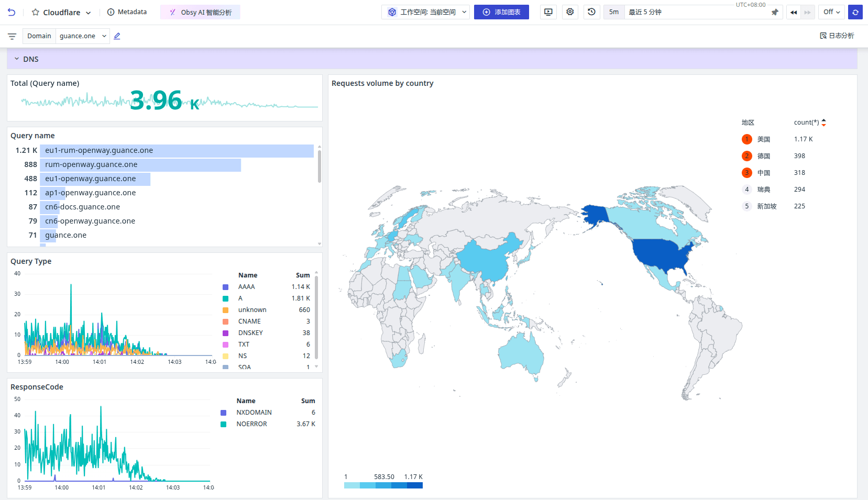Click the Query Type legend scrollbar

pyautogui.click(x=316, y=317)
